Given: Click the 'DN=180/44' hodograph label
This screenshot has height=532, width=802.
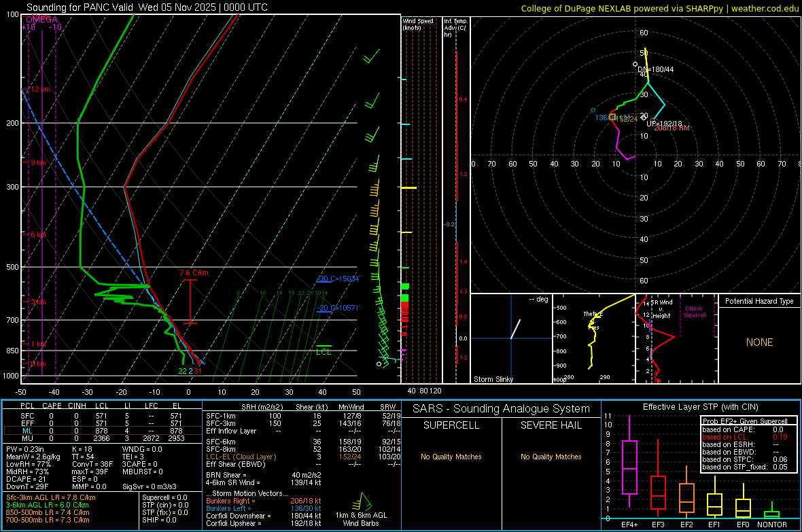Looking at the screenshot, I should 656,69.
